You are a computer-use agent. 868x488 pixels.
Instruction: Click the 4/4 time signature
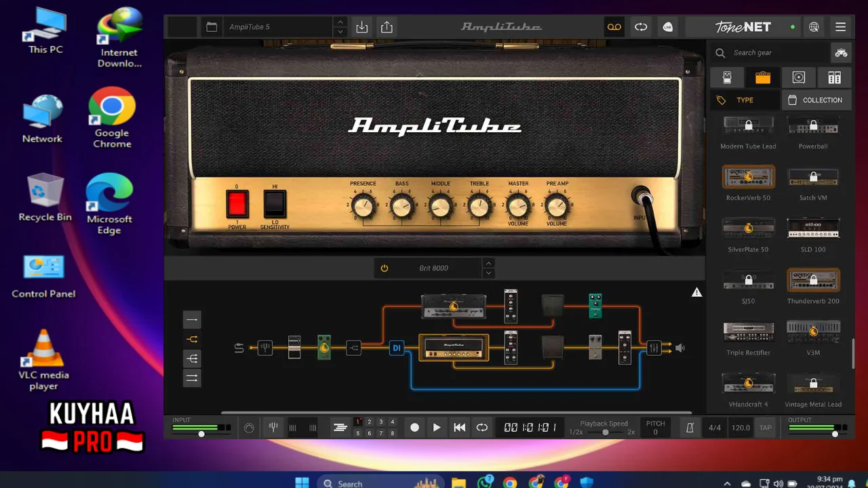[715, 428]
